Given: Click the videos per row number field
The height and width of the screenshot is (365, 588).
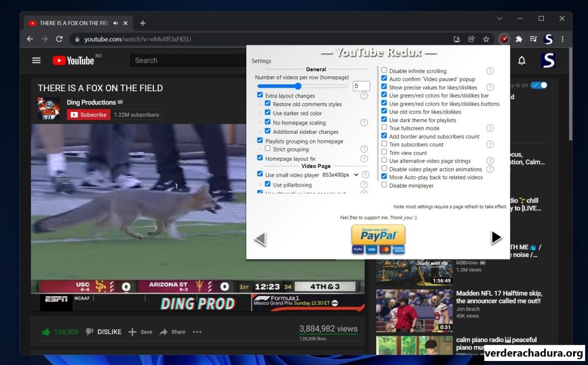Looking at the screenshot, I should (362, 86).
